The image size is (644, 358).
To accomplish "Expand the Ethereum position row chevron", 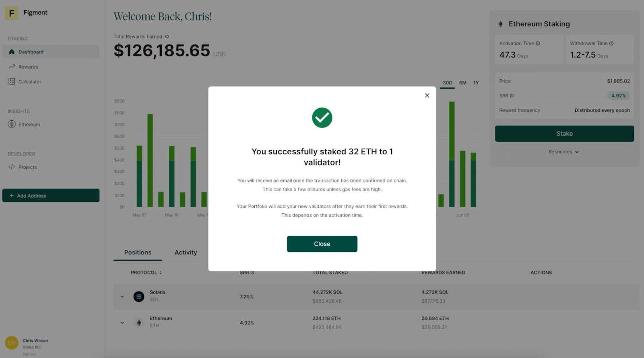I will pyautogui.click(x=122, y=323).
